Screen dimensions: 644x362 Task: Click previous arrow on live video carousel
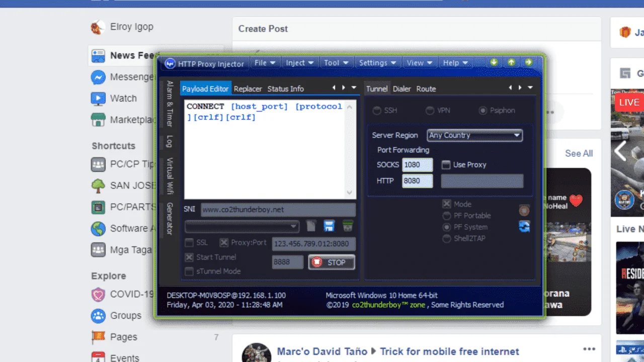pos(620,151)
